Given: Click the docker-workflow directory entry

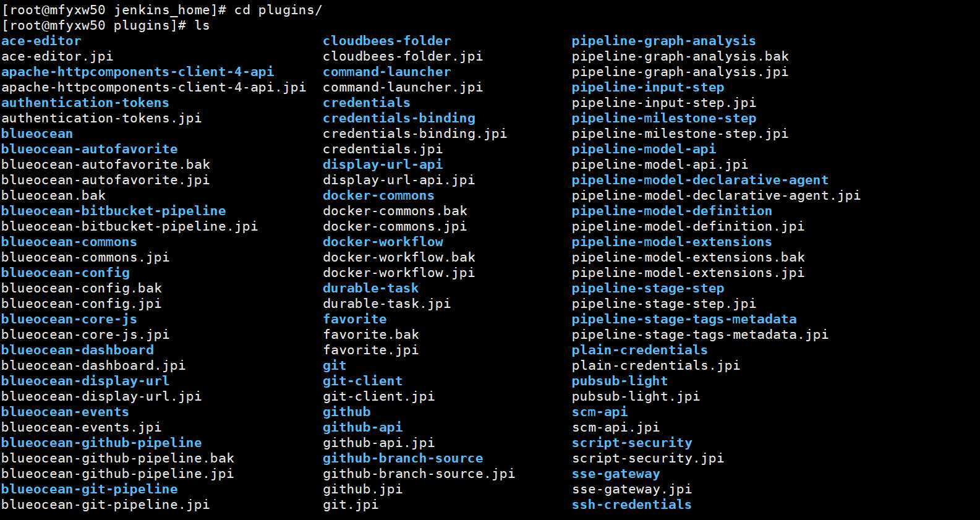Looking at the screenshot, I should pyautogui.click(x=383, y=242).
